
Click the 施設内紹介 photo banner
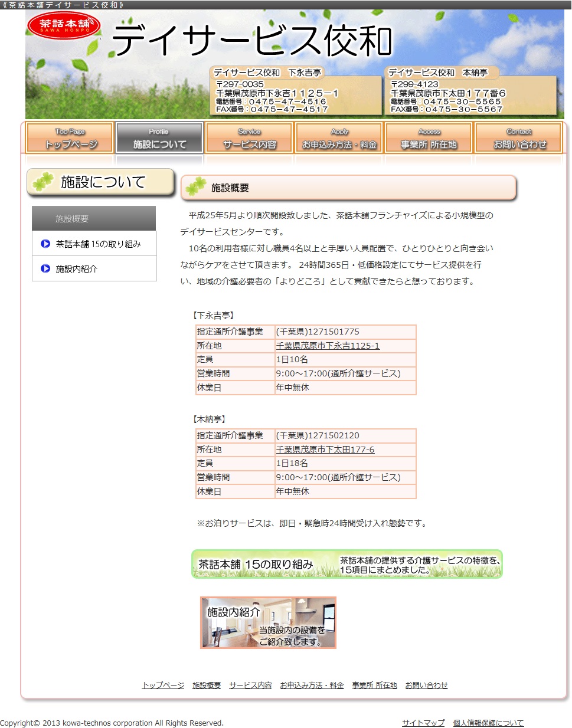click(268, 622)
